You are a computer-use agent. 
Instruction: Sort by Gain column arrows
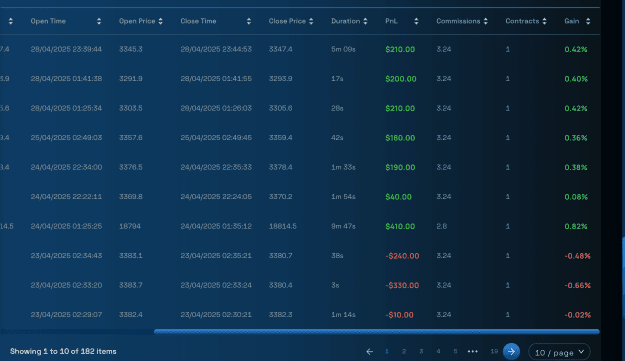point(588,22)
